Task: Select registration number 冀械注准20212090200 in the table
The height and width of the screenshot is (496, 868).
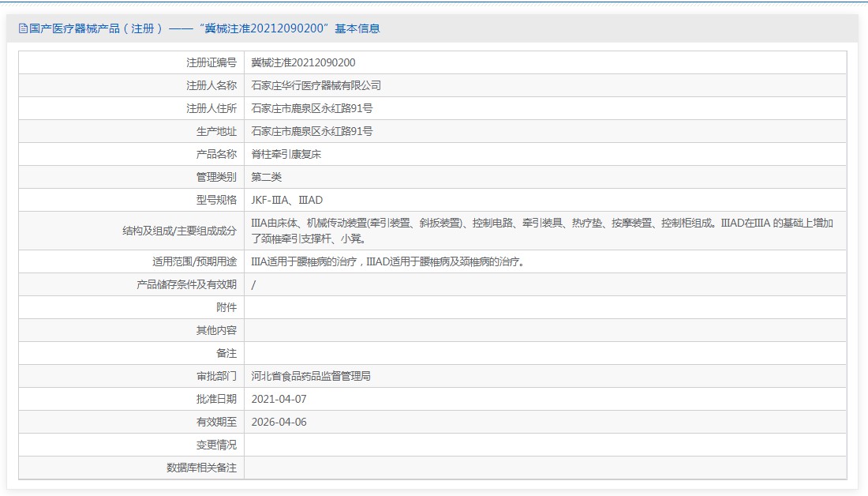Action: (303, 62)
